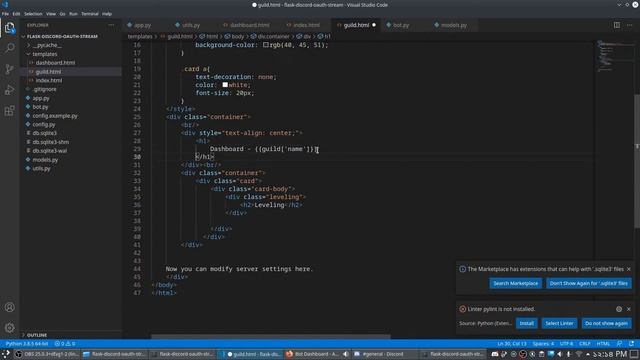Viewport: 640px width, 360px height.
Task: Open the File menu
Action: click(x=5, y=14)
